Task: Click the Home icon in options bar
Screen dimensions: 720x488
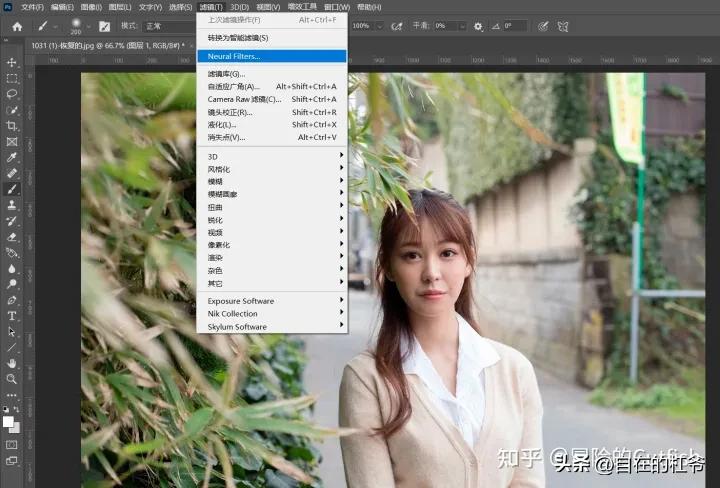Action: [x=17, y=27]
